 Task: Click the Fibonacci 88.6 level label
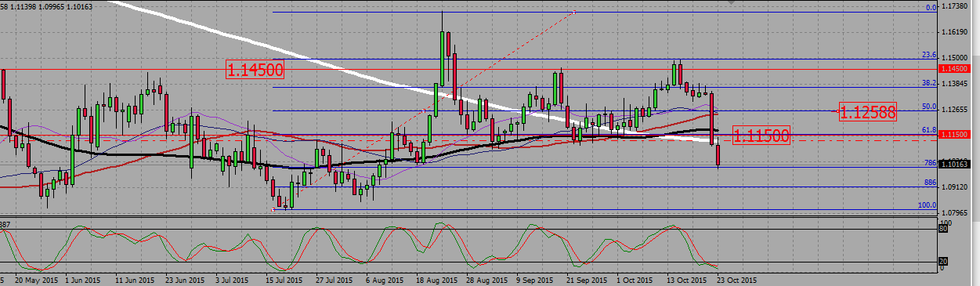coord(930,183)
